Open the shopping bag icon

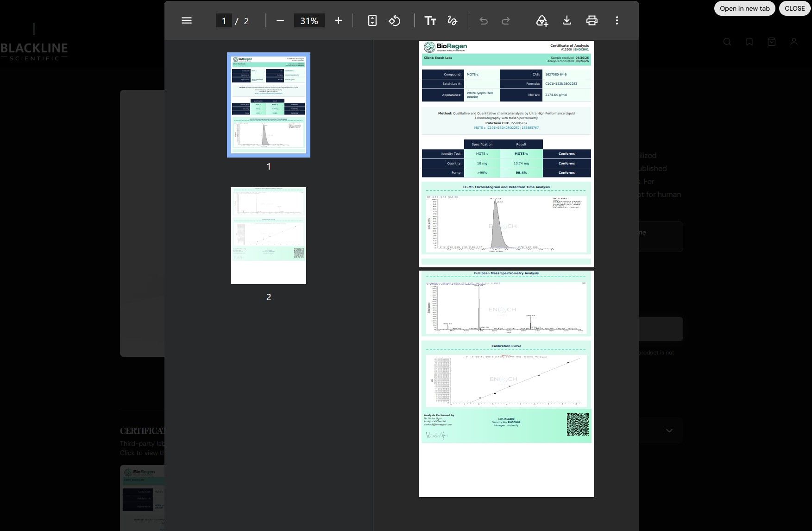pos(772,42)
